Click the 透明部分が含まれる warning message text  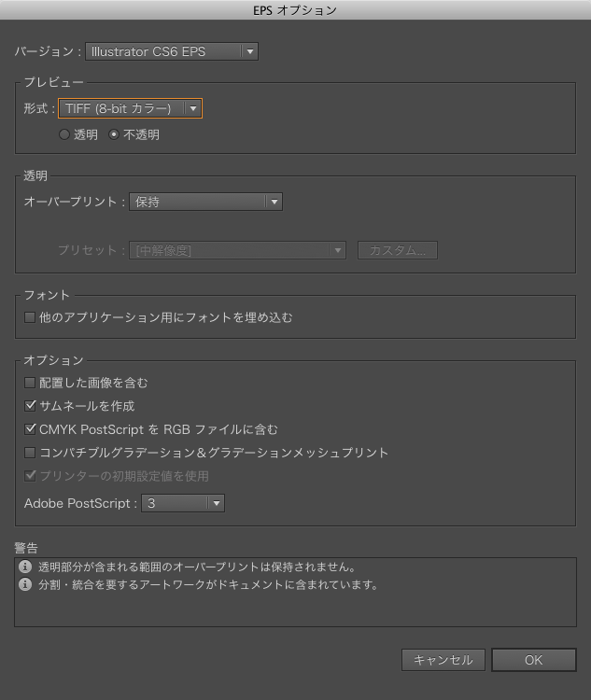tap(197, 567)
